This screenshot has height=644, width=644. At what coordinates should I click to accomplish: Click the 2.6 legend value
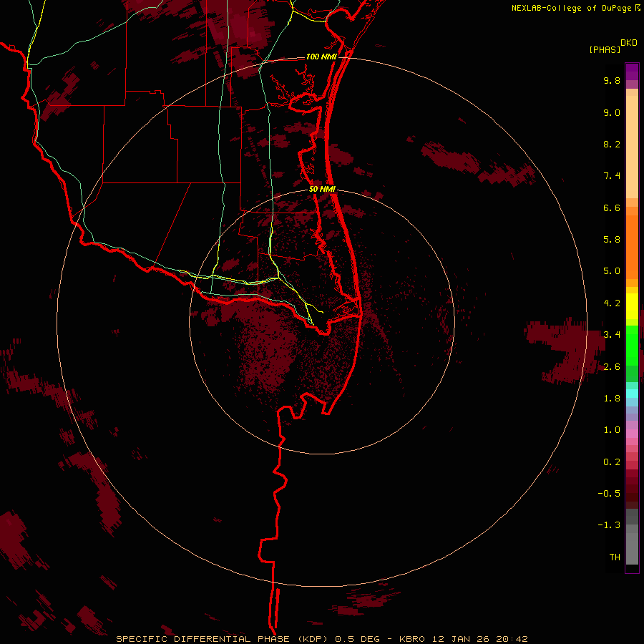(612, 367)
